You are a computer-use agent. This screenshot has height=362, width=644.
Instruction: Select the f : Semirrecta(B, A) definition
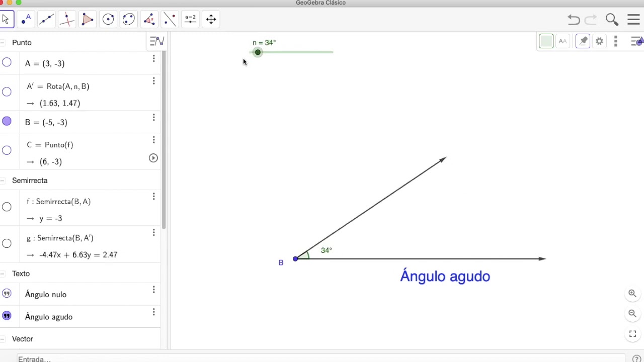point(58,202)
